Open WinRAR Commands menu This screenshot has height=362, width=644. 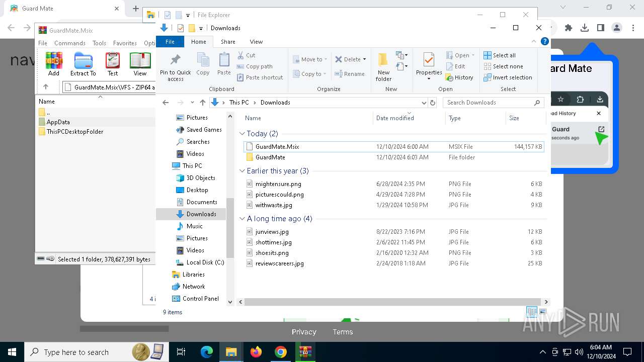click(x=70, y=43)
